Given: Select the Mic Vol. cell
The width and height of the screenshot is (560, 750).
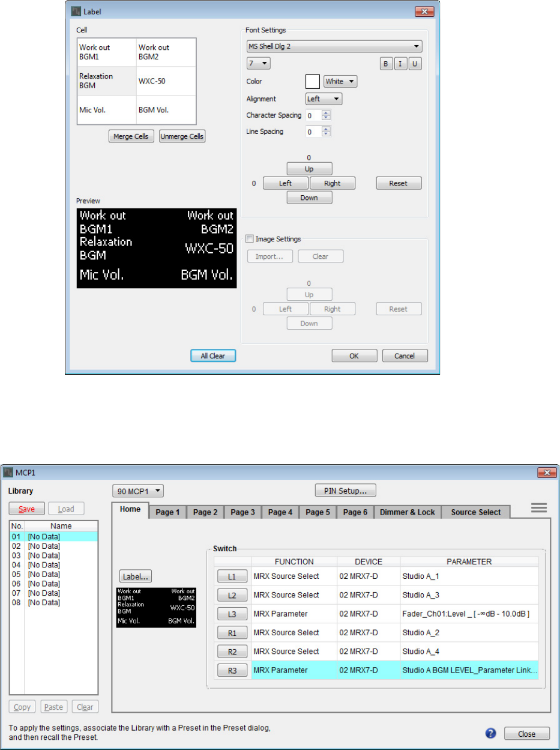Looking at the screenshot, I should click(x=107, y=110).
